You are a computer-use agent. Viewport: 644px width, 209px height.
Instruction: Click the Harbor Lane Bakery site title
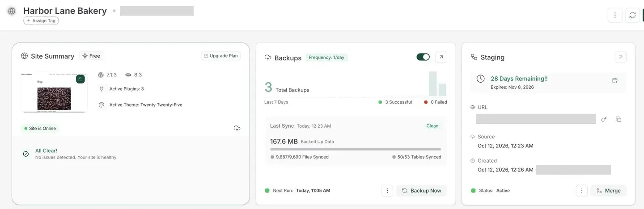pos(65,11)
